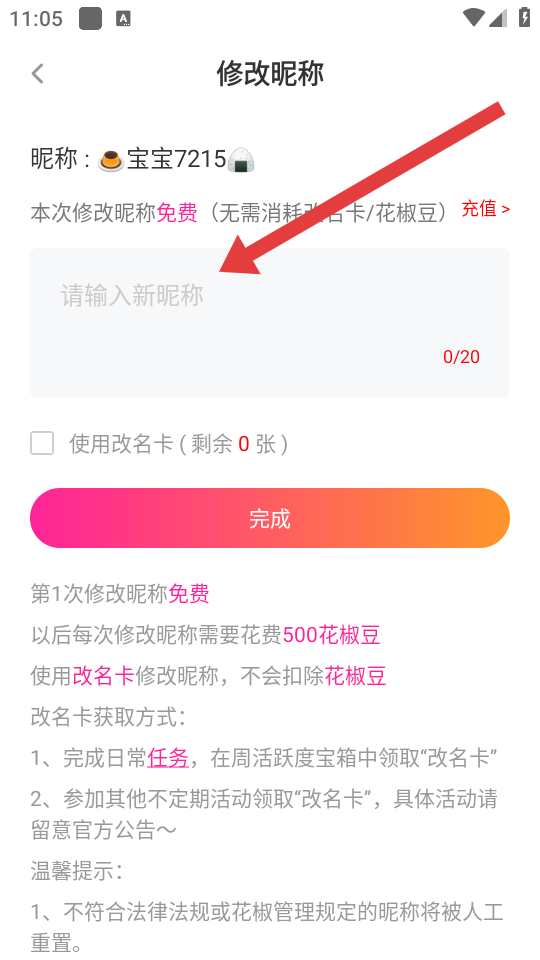This screenshot has width=540, height=960.
Task: Tap the pink 500花椒豆 text
Action: [331, 635]
